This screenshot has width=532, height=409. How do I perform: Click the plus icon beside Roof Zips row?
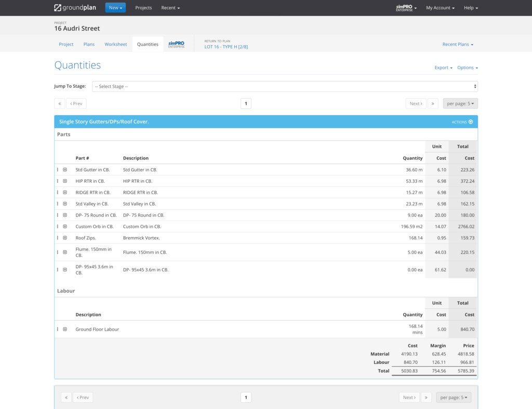(x=65, y=238)
